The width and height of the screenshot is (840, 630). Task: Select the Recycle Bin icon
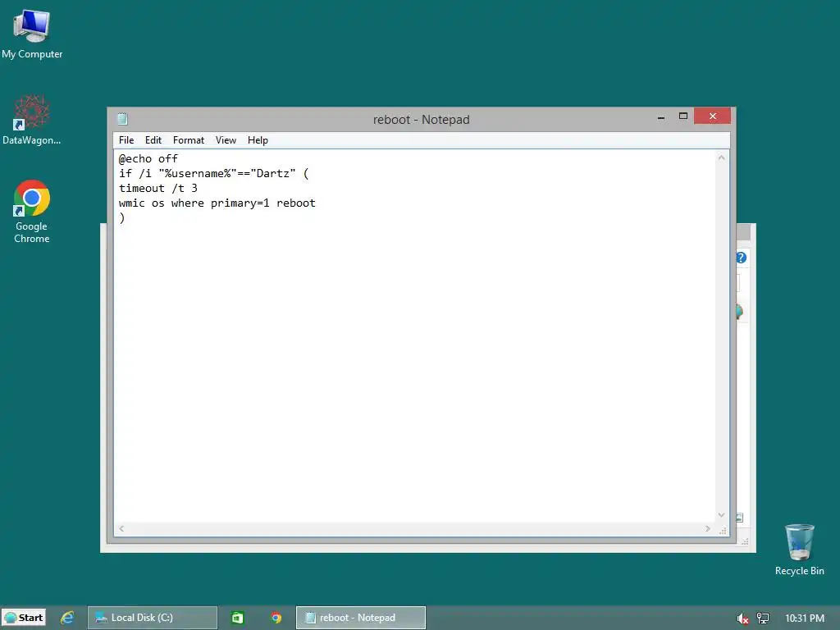coord(799,550)
